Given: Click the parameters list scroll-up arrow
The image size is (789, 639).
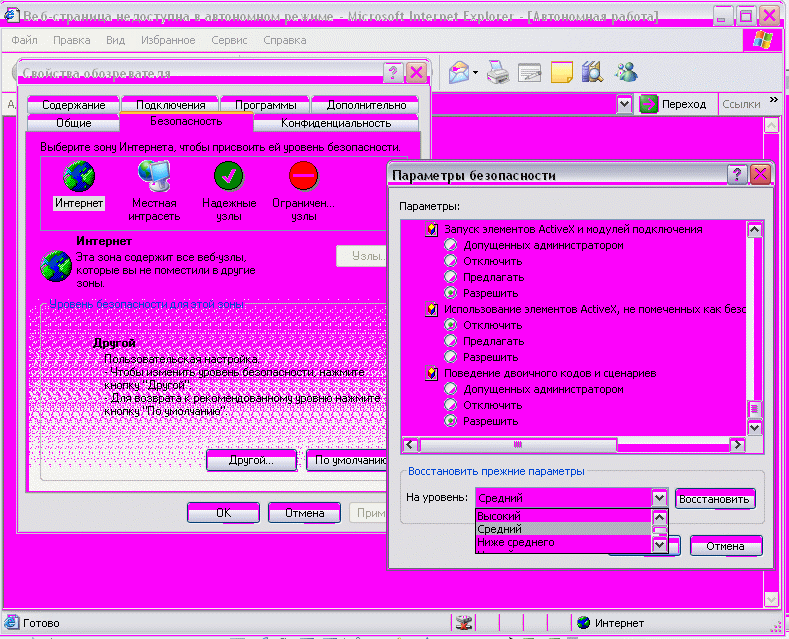Looking at the screenshot, I should point(754,230).
